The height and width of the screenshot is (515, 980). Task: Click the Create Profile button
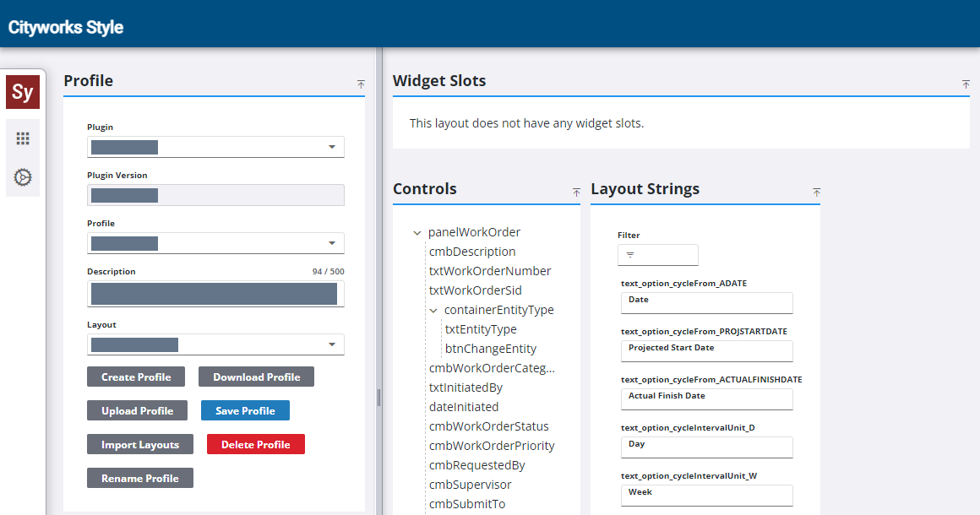136,377
